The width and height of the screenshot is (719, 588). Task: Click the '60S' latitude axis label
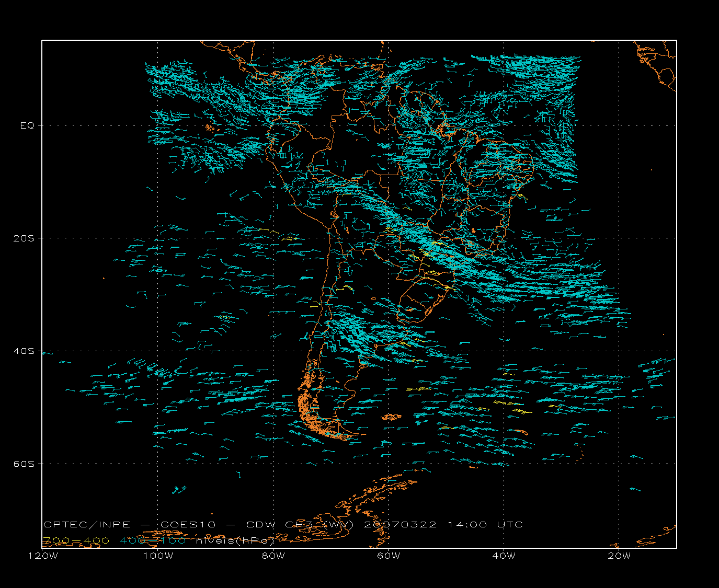pos(24,464)
